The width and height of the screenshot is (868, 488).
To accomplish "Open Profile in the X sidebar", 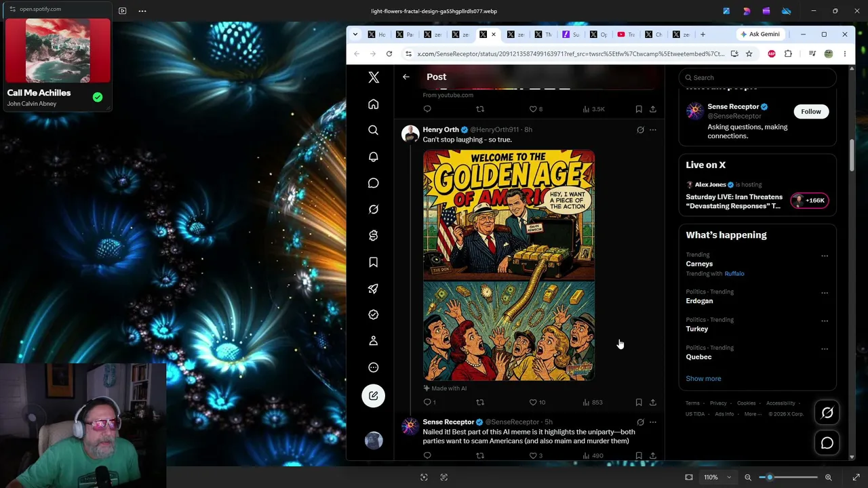I will (374, 341).
